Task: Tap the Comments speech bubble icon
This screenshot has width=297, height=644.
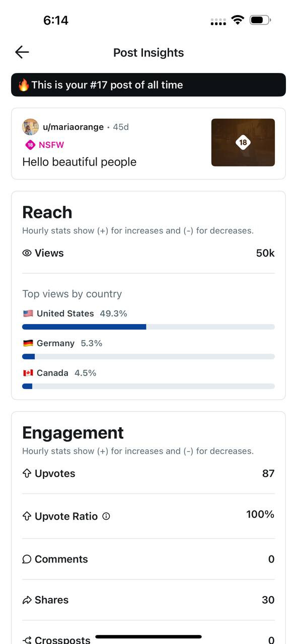Action: point(27,559)
